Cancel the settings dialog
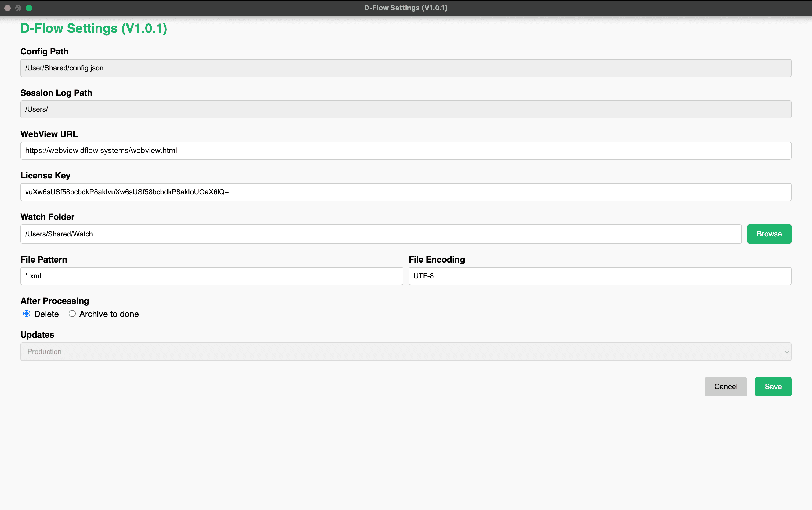Viewport: 812px width, 510px height. click(726, 387)
